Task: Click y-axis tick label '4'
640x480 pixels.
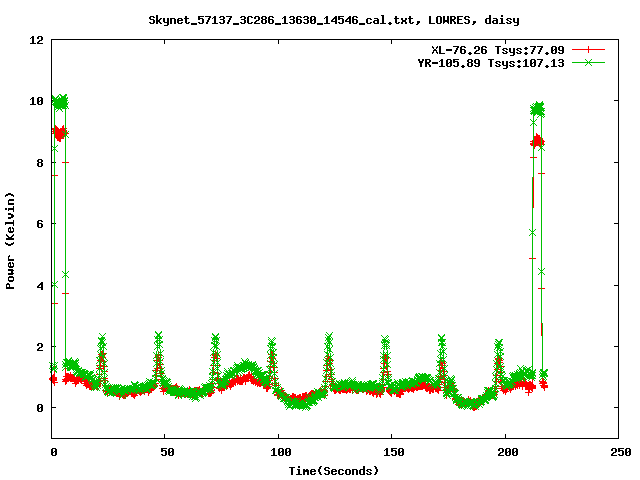Action: pos(40,286)
